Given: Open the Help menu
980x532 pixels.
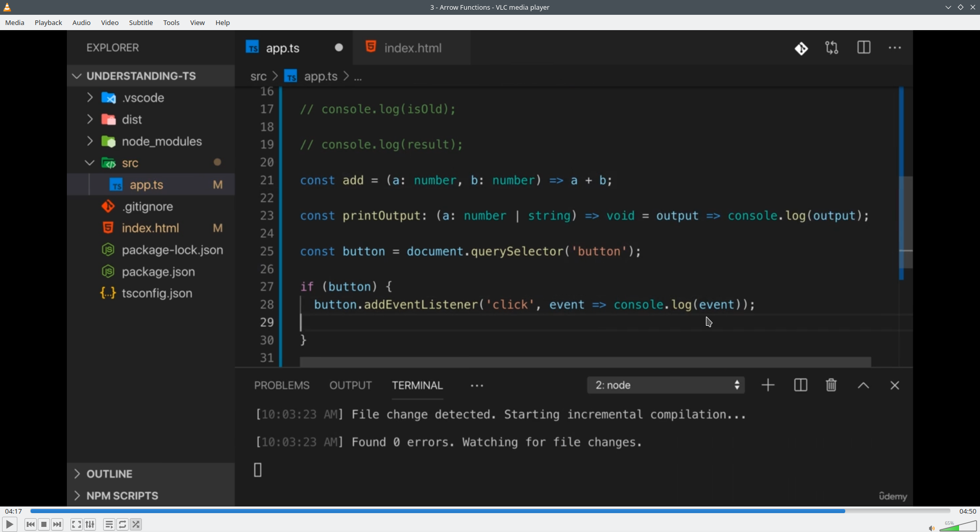Looking at the screenshot, I should [x=223, y=23].
